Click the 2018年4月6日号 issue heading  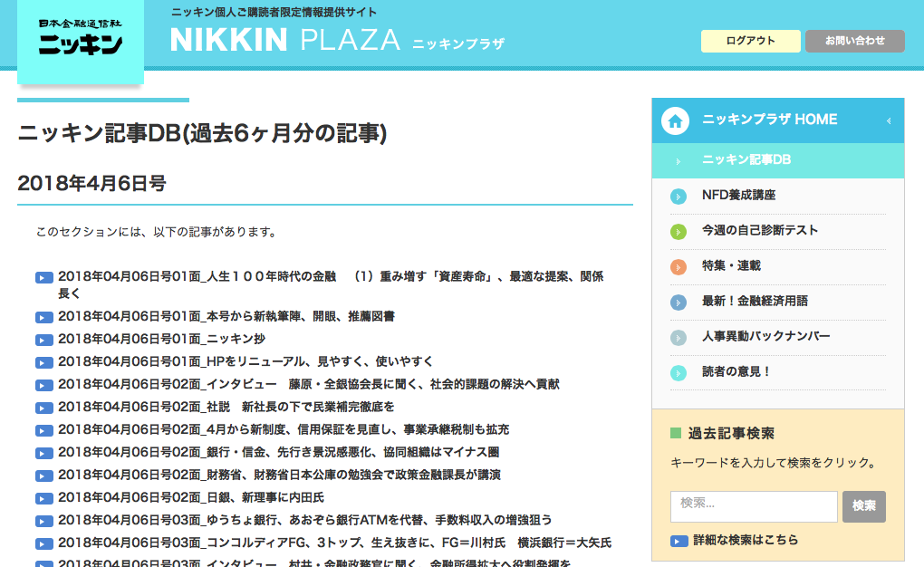point(91,183)
